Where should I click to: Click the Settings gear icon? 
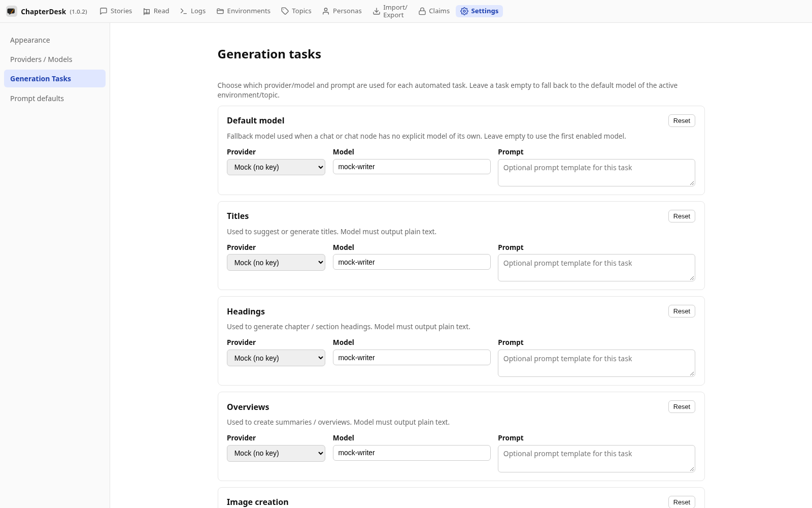(464, 11)
